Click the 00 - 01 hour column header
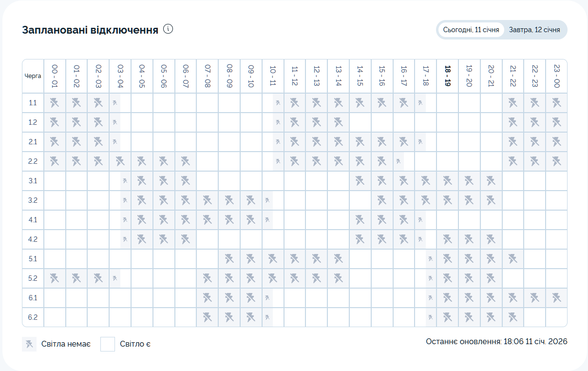This screenshot has width=588, height=371. click(55, 76)
